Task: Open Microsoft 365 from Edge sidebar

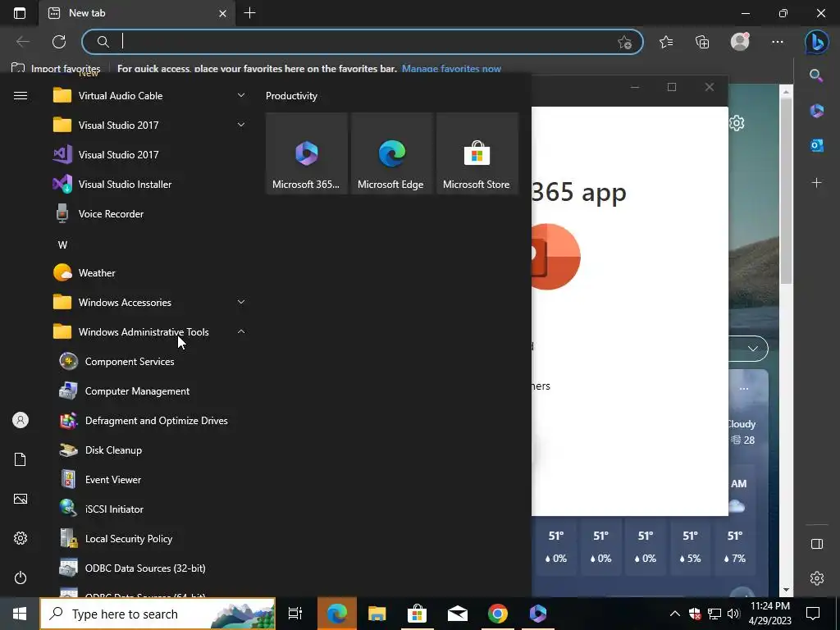Action: (x=816, y=111)
